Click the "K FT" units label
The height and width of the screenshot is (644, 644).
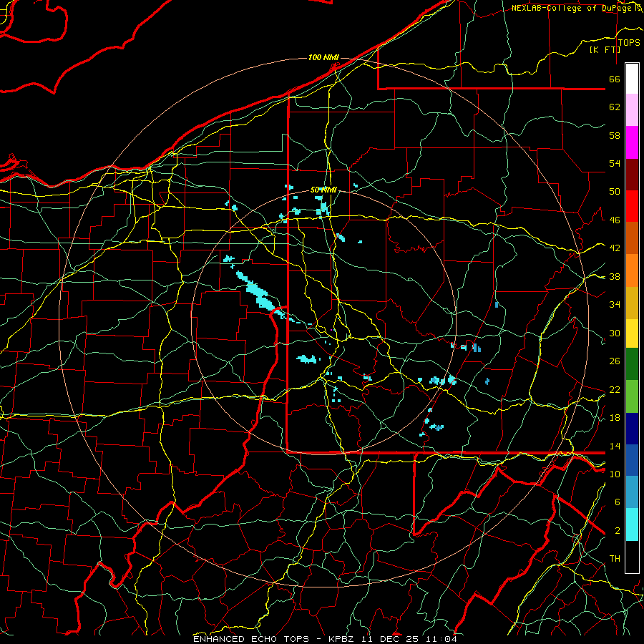click(605, 49)
